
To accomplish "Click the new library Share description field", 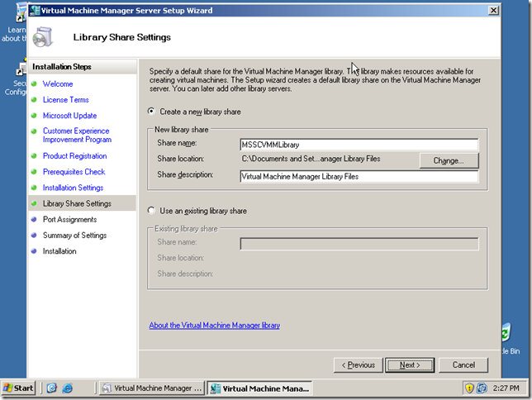I will 359,177.
